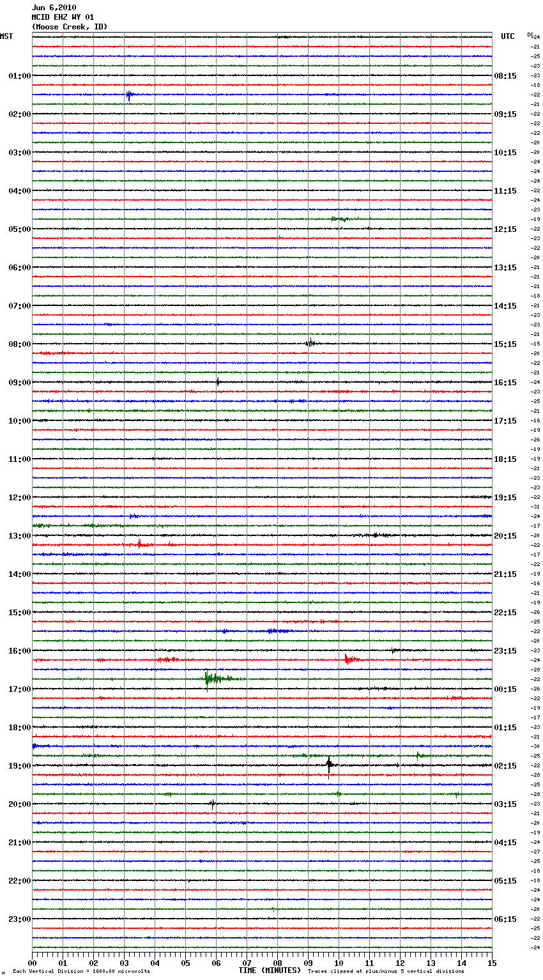Select the '18:15' UTC time label
Image resolution: width=543 pixels, height=980 pixels.
tap(505, 459)
